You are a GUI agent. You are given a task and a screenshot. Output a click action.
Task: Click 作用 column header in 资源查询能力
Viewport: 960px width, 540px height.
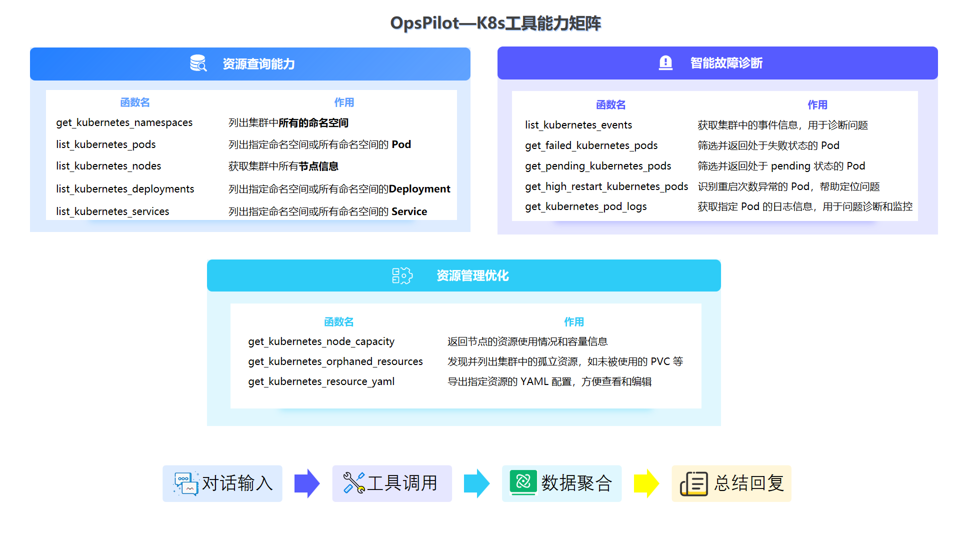[344, 102]
